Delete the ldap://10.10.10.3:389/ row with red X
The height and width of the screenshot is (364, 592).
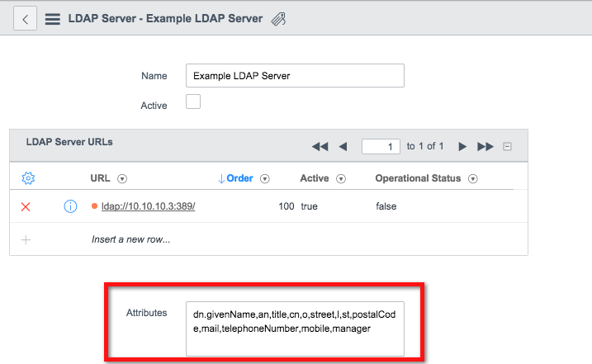26,207
